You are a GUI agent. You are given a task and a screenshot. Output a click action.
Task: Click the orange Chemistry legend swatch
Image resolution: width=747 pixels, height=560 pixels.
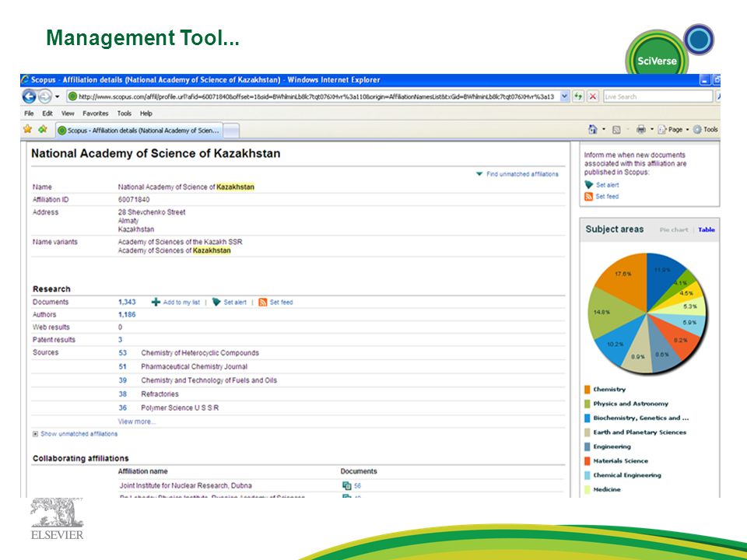pyautogui.click(x=587, y=390)
